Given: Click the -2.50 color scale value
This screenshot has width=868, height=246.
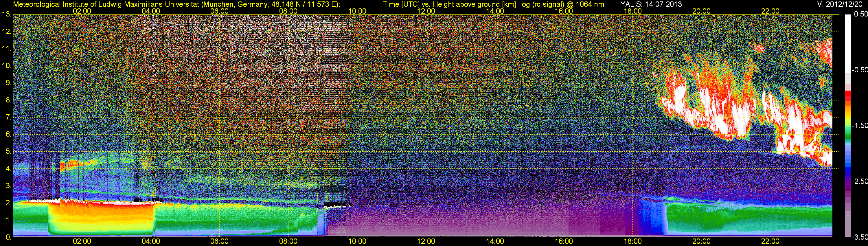Looking at the screenshot, I should click(x=860, y=181).
